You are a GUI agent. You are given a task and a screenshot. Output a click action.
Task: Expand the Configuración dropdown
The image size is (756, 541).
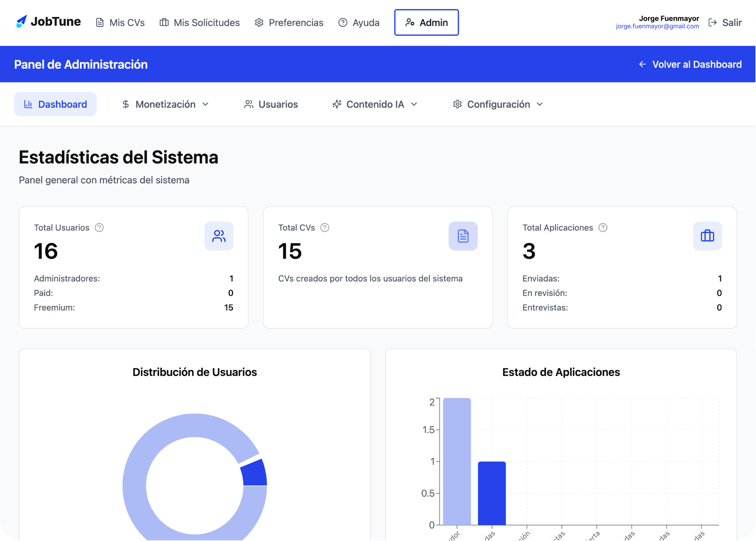[540, 104]
